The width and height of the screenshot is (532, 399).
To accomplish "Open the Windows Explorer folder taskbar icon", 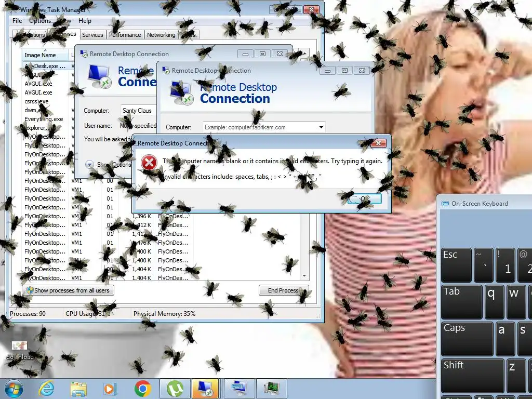I will tap(78, 389).
